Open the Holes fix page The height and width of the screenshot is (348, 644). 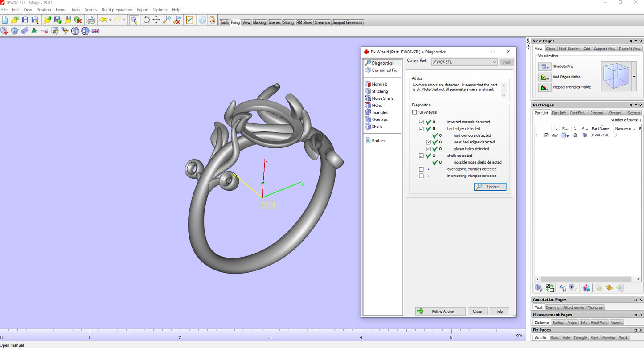coord(377,106)
